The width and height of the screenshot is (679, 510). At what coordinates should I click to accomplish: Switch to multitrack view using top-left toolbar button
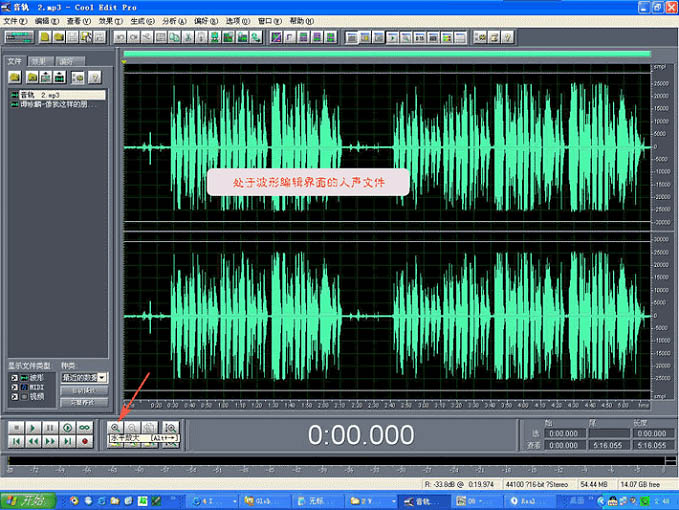point(19,37)
